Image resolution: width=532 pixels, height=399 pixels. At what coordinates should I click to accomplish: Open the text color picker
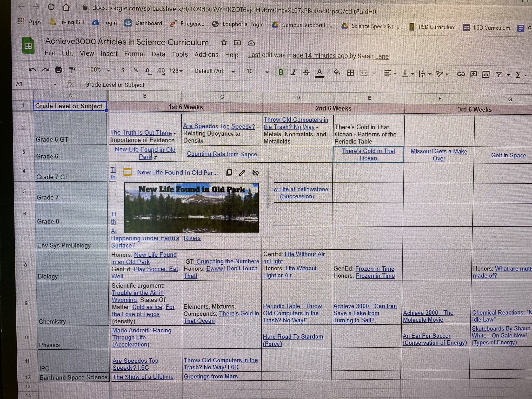320,73
